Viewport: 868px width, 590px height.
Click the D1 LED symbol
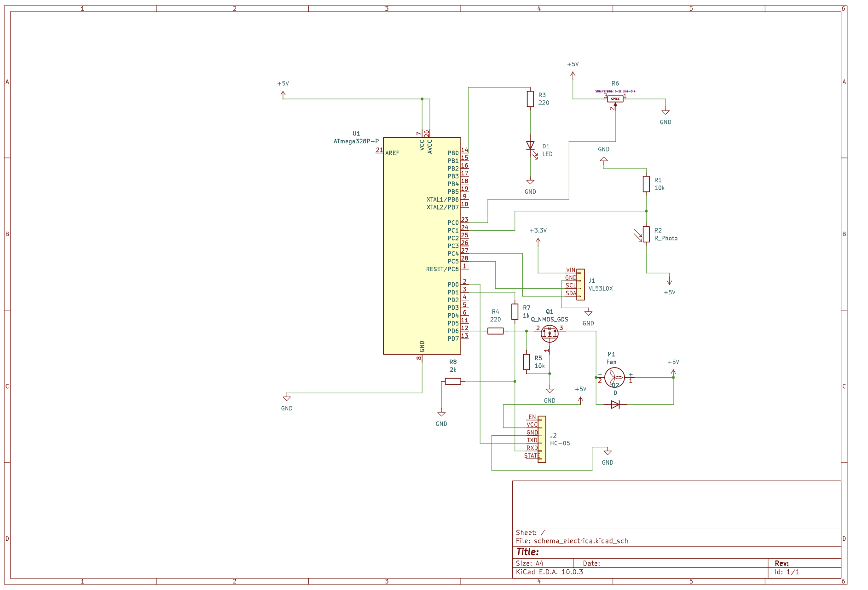(x=530, y=146)
